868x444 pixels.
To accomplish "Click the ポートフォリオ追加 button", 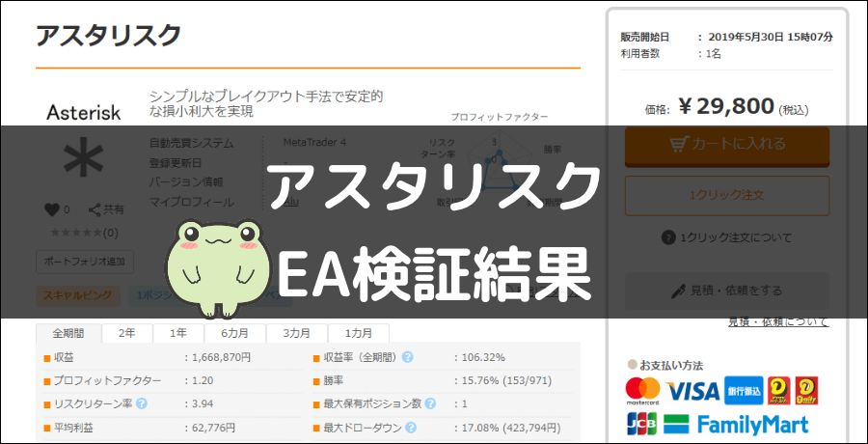I will tap(85, 263).
